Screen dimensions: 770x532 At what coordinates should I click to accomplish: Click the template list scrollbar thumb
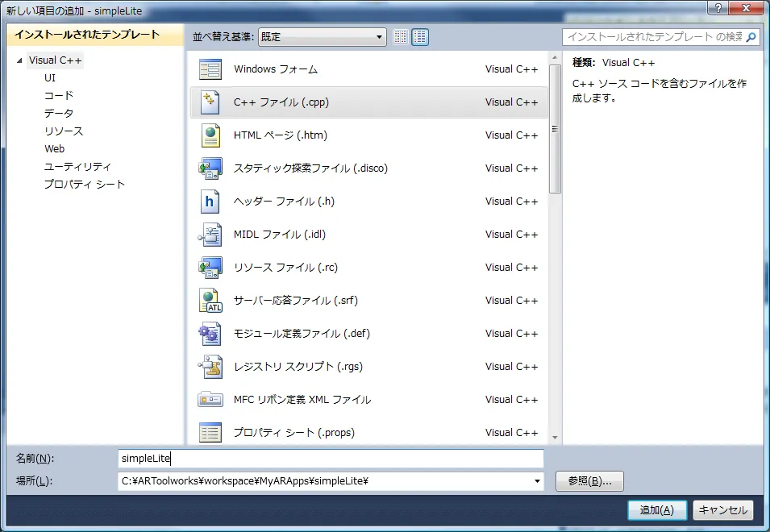[x=555, y=130]
